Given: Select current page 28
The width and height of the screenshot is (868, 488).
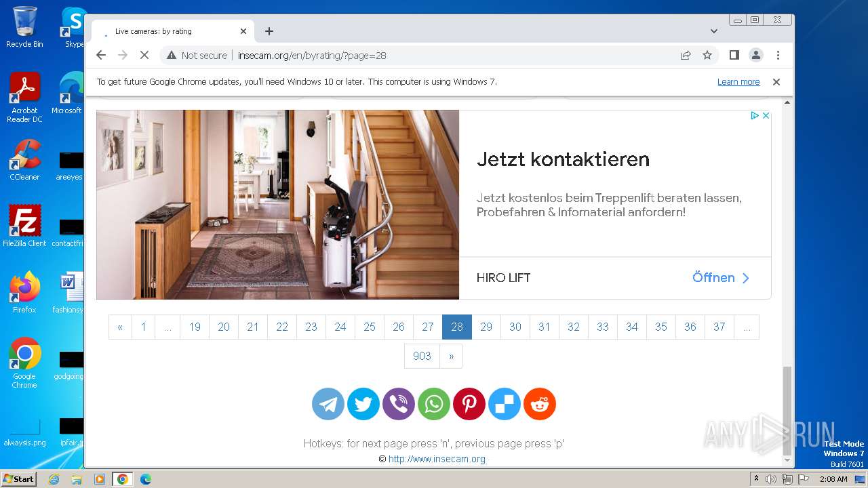Looking at the screenshot, I should point(457,327).
